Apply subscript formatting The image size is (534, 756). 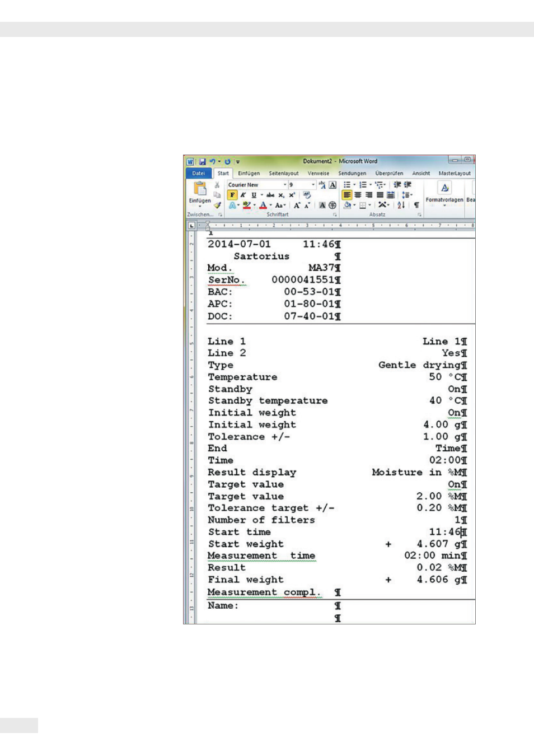281,195
